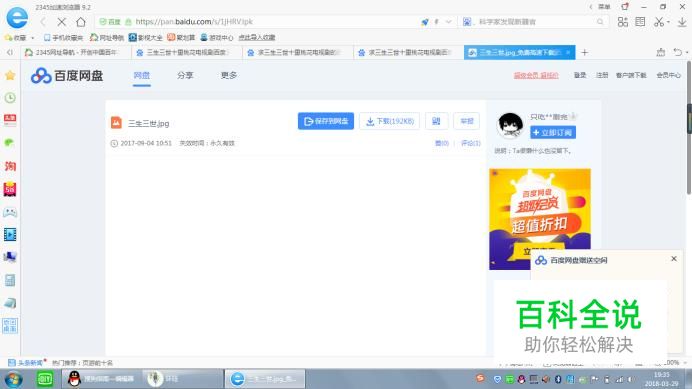Stop page loading with the X button
This screenshot has height=389, width=692.
coord(62,22)
